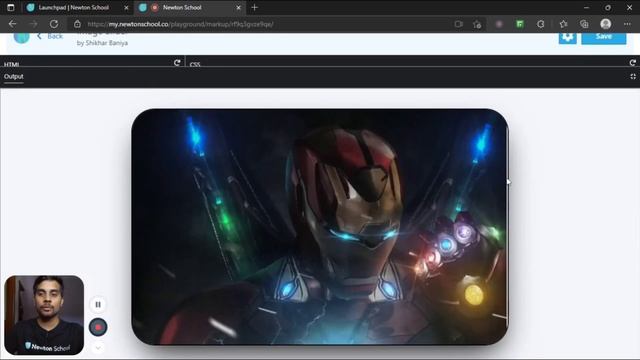Select the CSS editor panel label

[x=195, y=64]
